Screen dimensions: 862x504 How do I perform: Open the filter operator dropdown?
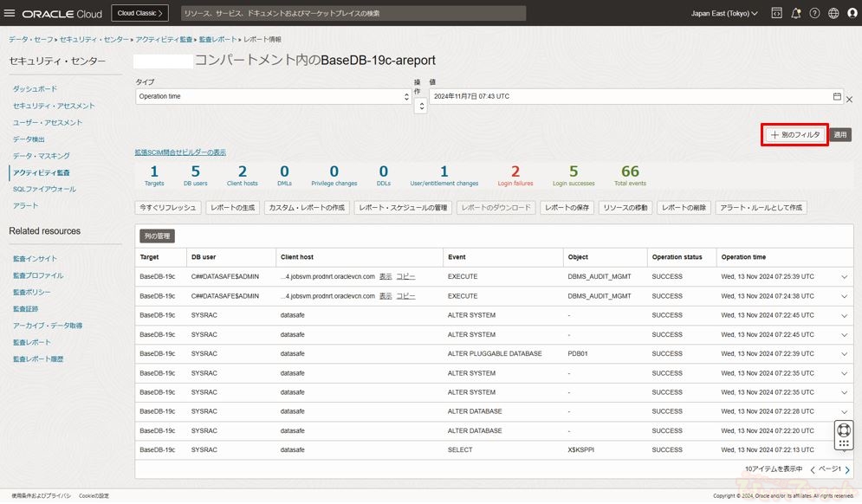coord(420,106)
